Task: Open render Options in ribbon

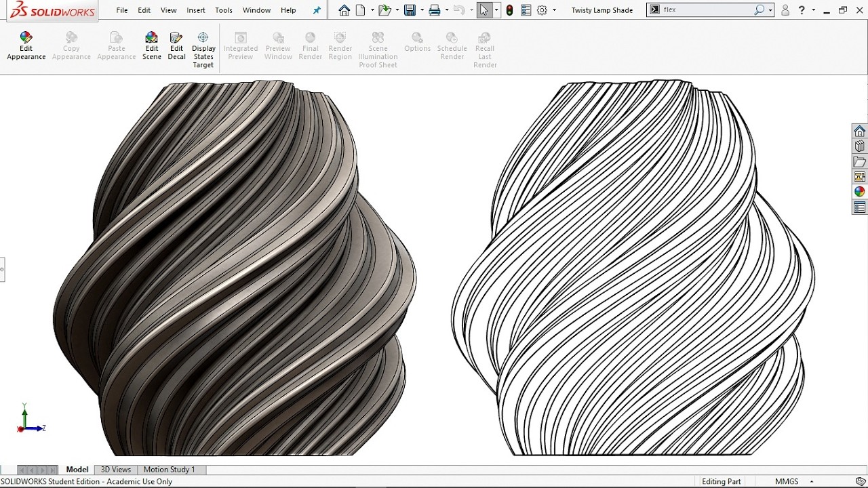Action: coord(417,42)
